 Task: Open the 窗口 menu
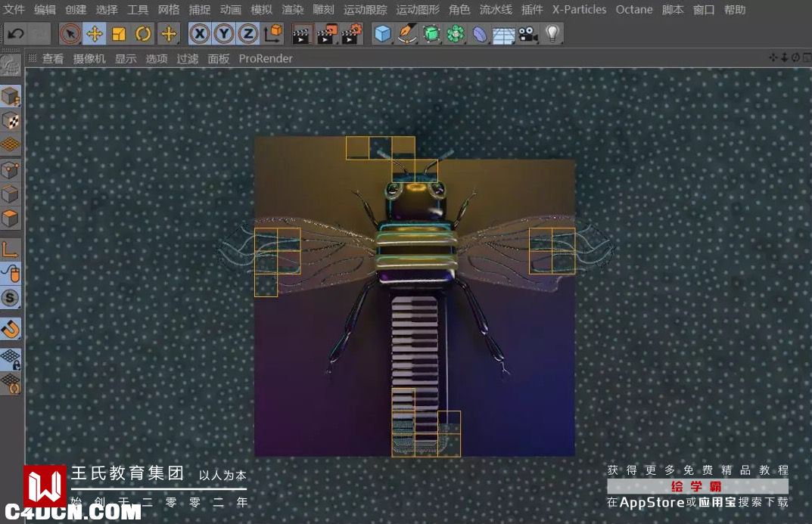pyautogui.click(x=704, y=9)
